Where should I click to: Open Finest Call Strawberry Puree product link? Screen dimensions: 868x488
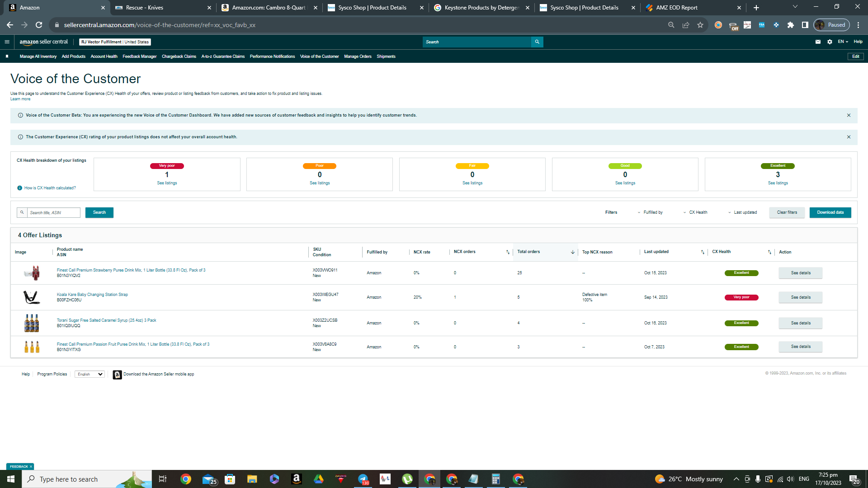[x=131, y=270]
